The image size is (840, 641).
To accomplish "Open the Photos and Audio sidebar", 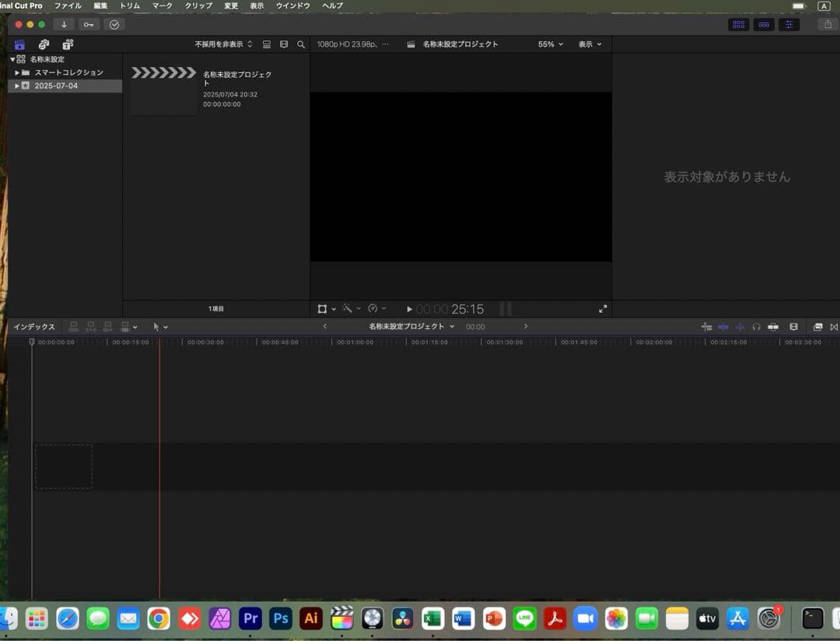I will tap(44, 44).
